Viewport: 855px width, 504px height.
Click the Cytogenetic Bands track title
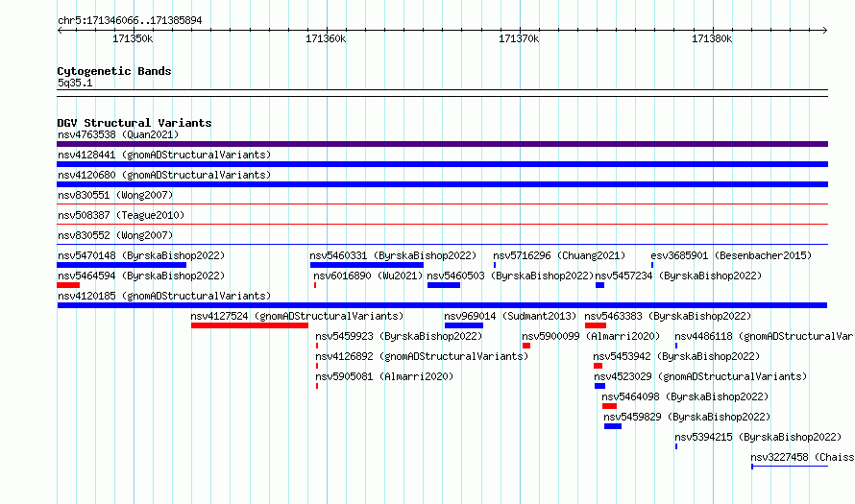(x=114, y=71)
